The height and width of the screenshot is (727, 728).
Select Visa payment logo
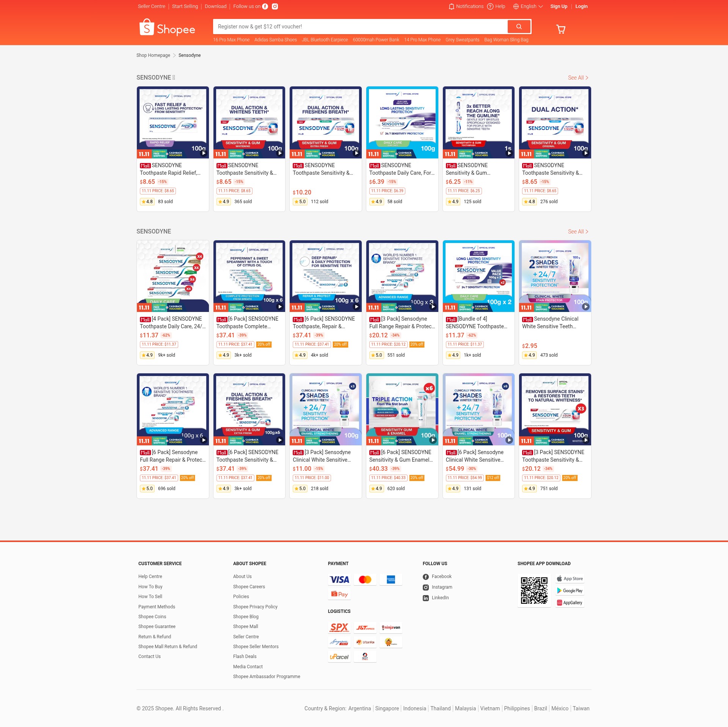[x=339, y=580]
